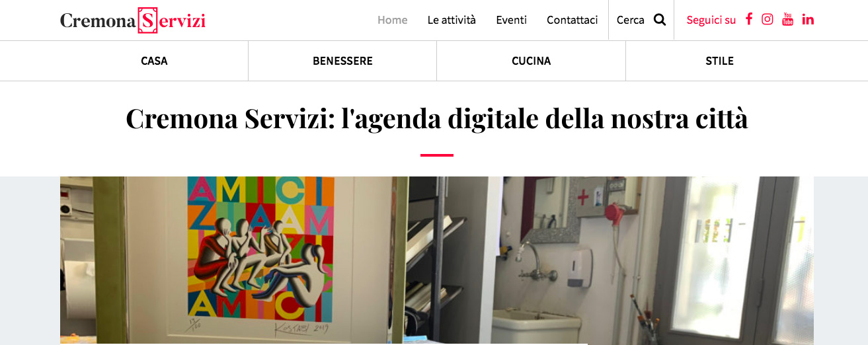This screenshot has height=345, width=868.
Task: Open the Contattaci page link
Action: coord(572,20)
